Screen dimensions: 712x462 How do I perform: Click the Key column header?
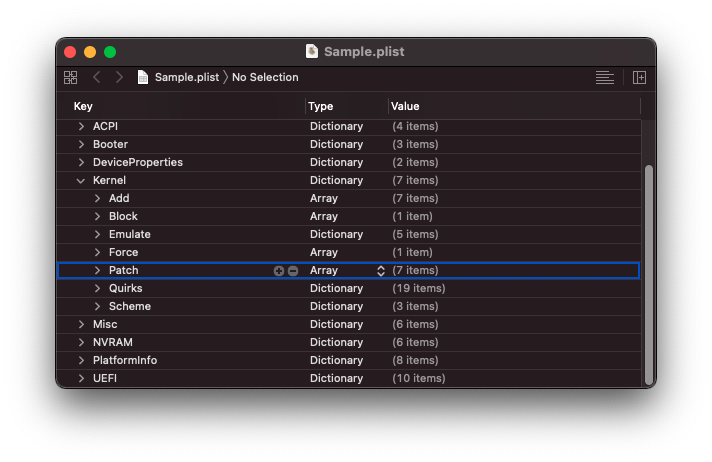83,106
